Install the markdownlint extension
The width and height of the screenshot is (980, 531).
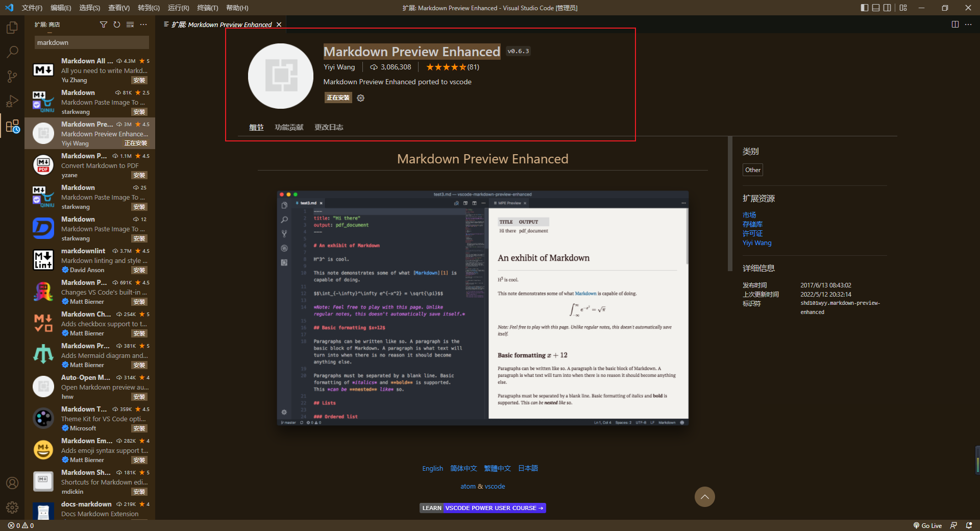click(x=139, y=270)
